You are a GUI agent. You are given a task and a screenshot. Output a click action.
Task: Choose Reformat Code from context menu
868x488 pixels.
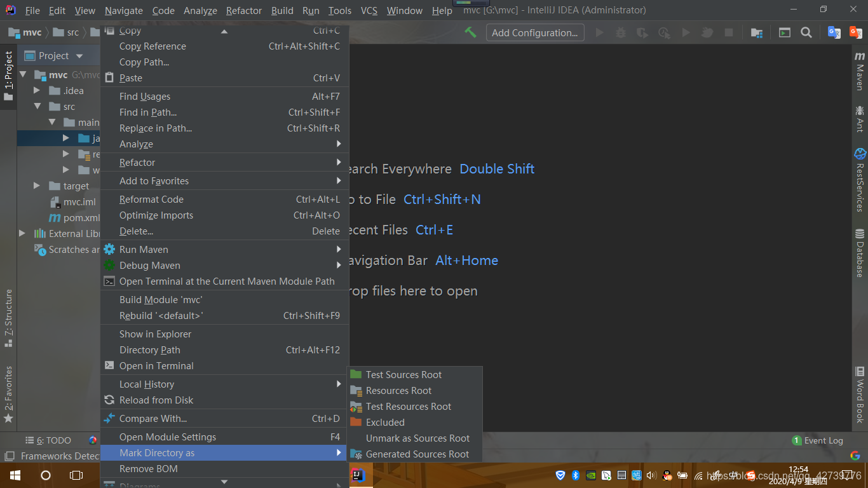tap(225, 200)
